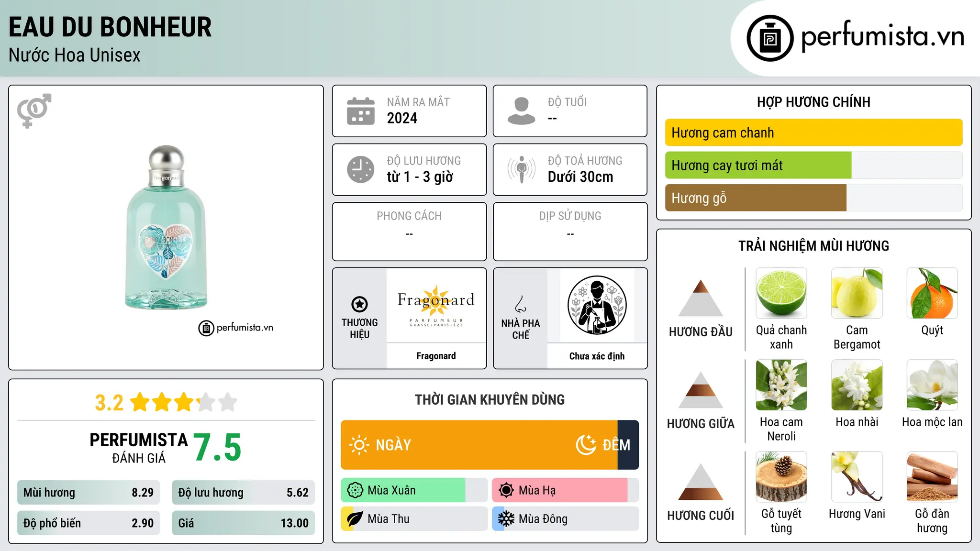The image size is (980, 551).
Task: Click the Độ lưu hương score 5.62 tile
Action: click(x=243, y=493)
